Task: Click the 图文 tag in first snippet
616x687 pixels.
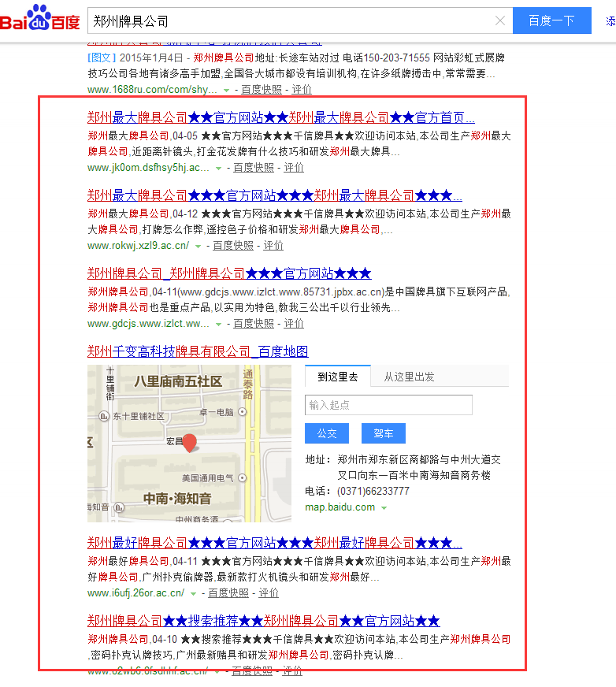Action: (x=102, y=58)
